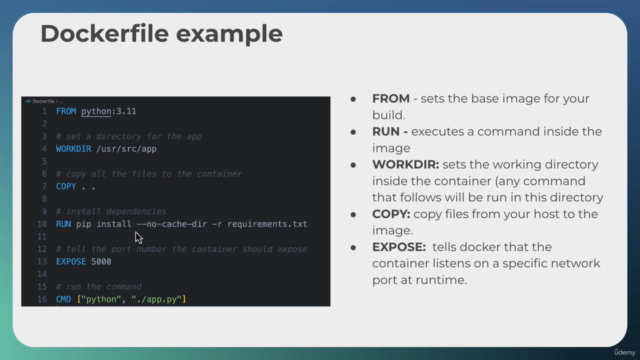The image size is (640, 360).
Task: Select the 'WORKDIR /usr/src/app' line
Action: pyautogui.click(x=106, y=149)
